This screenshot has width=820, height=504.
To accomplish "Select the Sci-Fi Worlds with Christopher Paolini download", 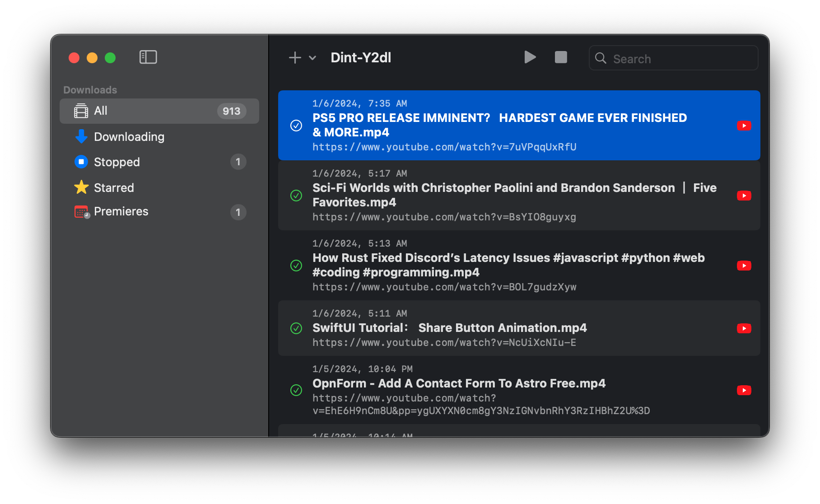I will point(519,196).
